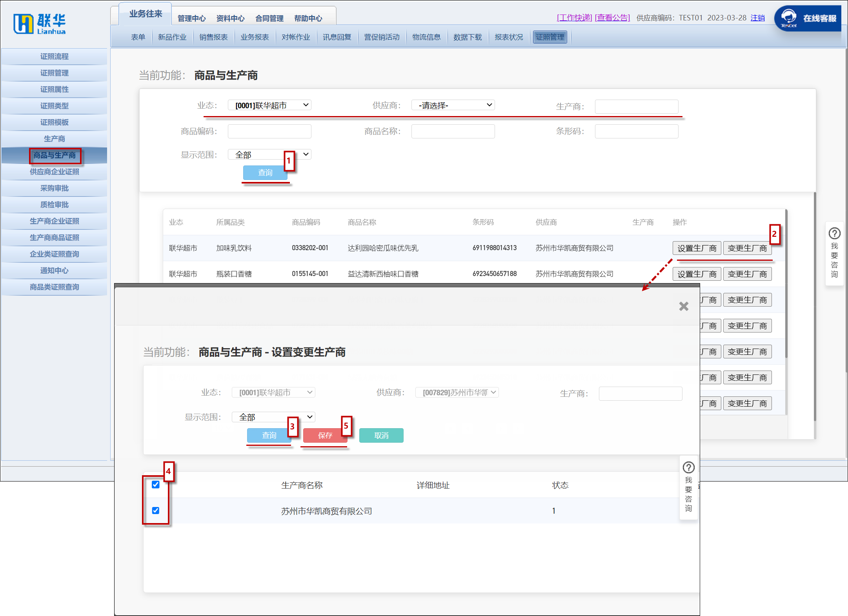The height and width of the screenshot is (616, 848).
Task: Open the 查看公告 link
Action: [612, 18]
